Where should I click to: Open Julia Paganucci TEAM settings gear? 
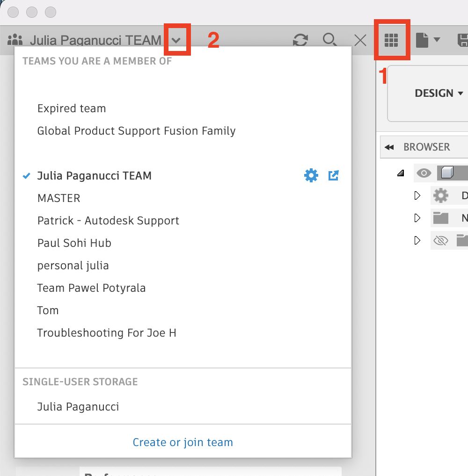click(311, 175)
